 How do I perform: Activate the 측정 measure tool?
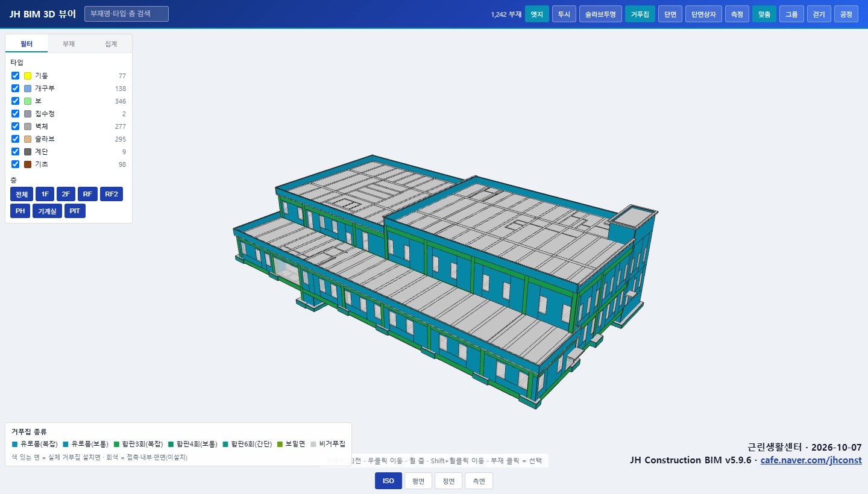point(737,14)
